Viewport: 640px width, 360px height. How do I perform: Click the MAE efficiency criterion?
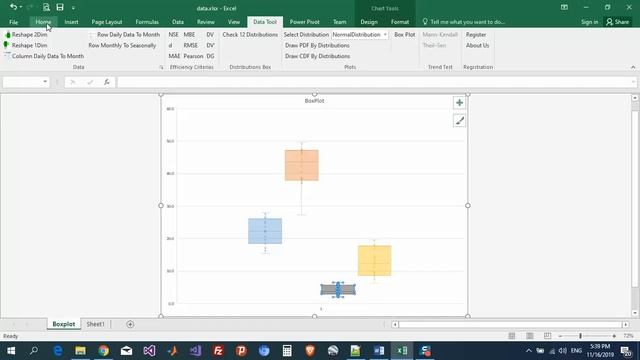point(174,56)
